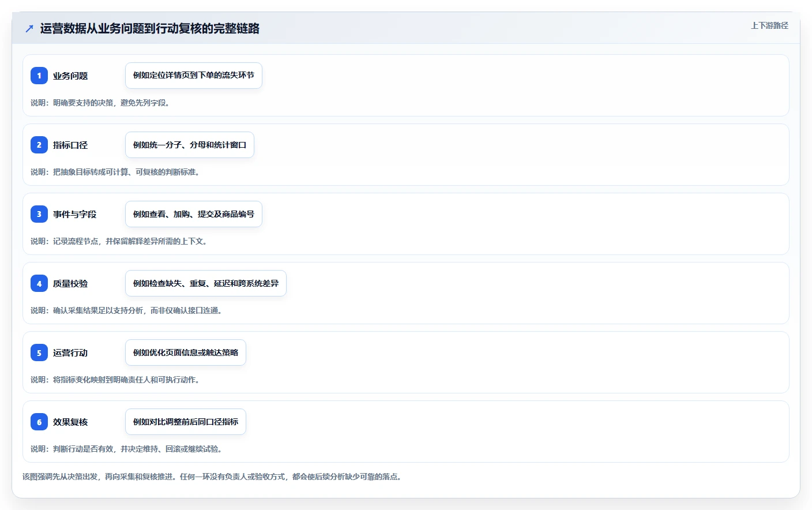This screenshot has width=812, height=510.
Task: Click the 例如查看、加购、提交及商品编号 chip
Action: click(x=194, y=214)
